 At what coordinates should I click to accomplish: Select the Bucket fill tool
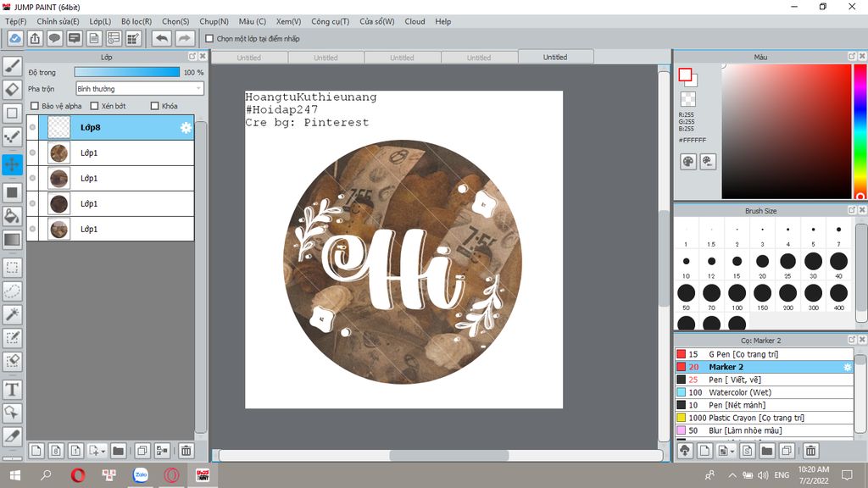tap(12, 216)
